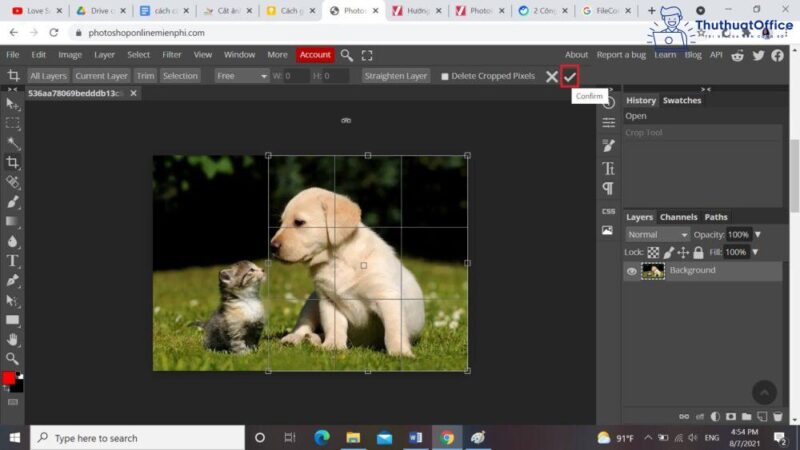800x450 pixels.
Task: Open the Properties sliders panel icon
Action: pyautogui.click(x=608, y=122)
